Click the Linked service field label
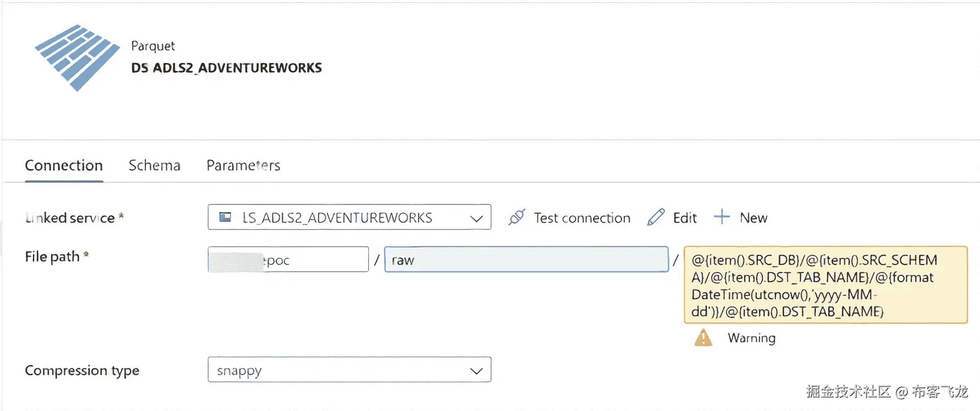 [74, 217]
